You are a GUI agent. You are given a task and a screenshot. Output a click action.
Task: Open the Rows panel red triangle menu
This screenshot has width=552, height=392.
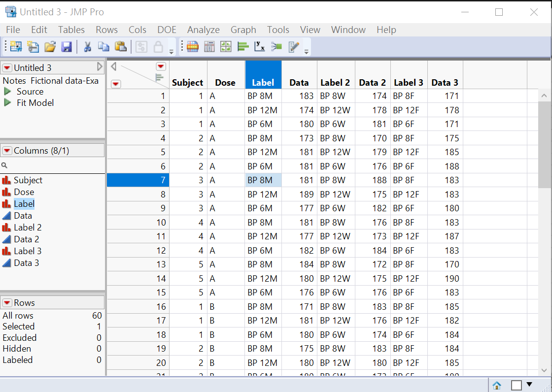point(7,303)
